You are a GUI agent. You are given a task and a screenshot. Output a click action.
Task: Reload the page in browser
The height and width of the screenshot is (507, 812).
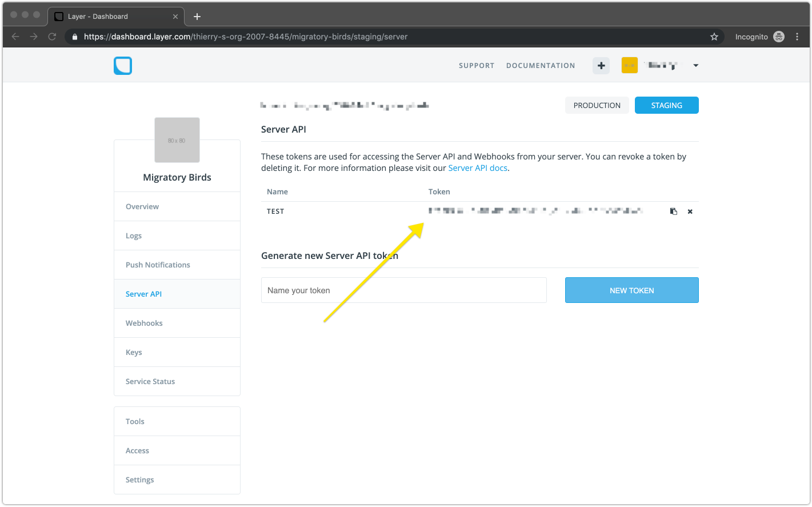point(52,37)
